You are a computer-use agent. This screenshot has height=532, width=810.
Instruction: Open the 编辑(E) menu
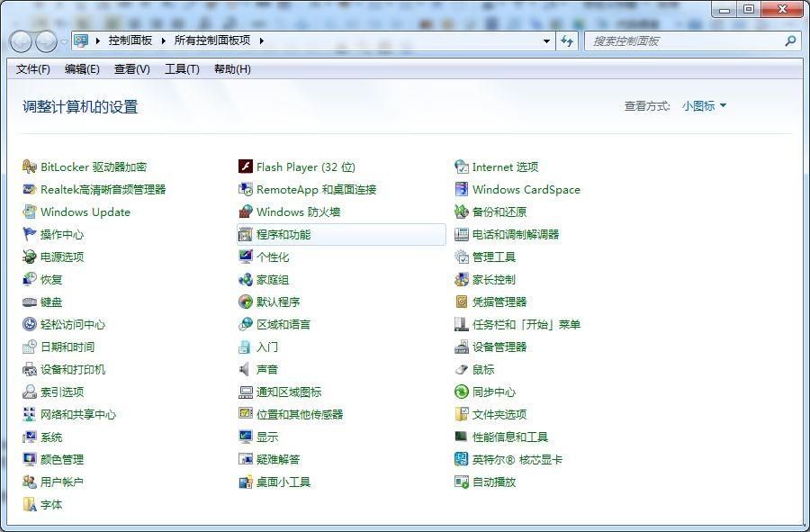tap(82, 69)
